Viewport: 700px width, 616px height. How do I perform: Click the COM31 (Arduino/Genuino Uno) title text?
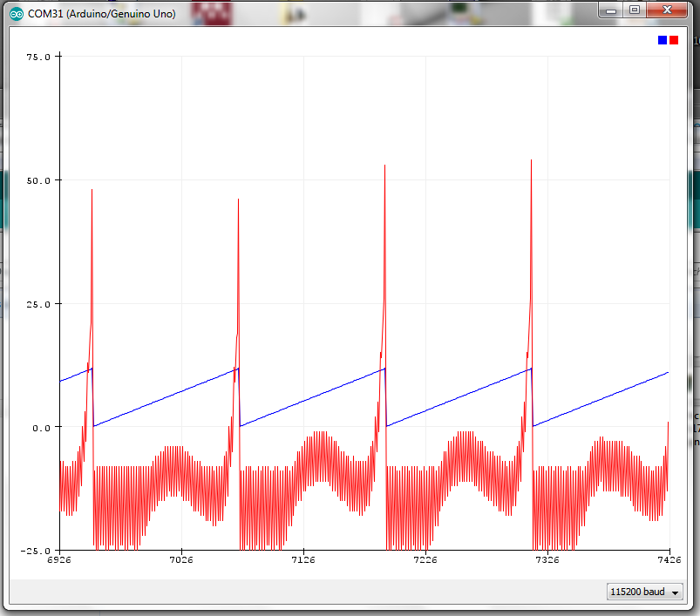(x=102, y=14)
